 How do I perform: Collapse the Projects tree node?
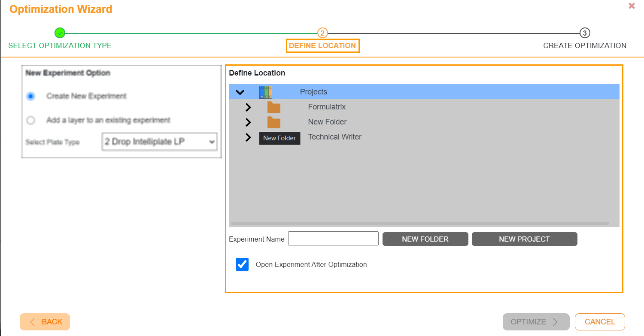tap(240, 91)
